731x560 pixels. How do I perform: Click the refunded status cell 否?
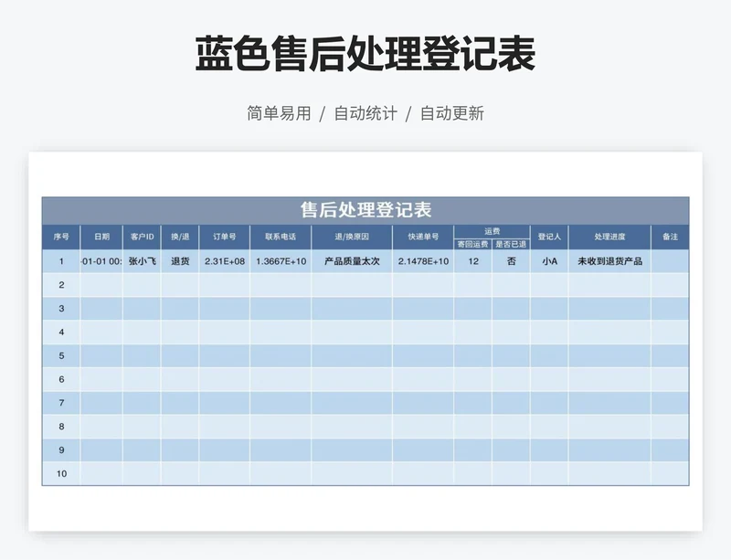[511, 261]
